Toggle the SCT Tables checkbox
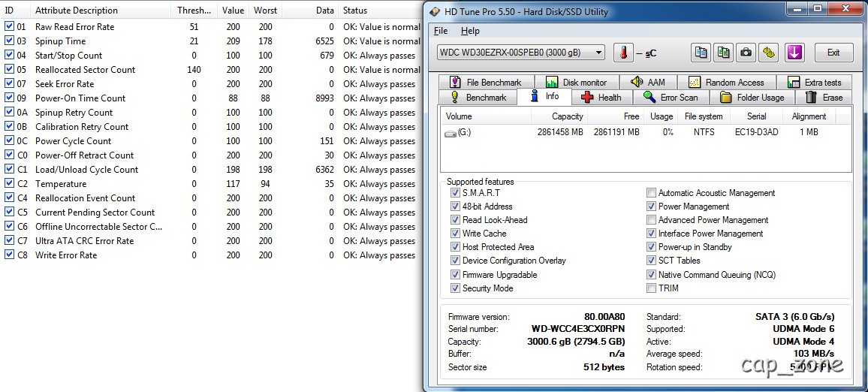The height and width of the screenshot is (392, 868). pos(651,261)
